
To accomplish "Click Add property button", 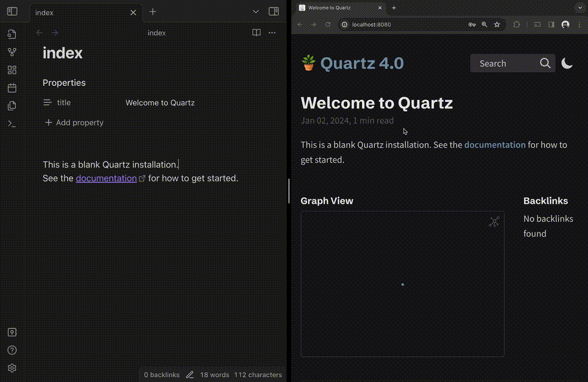I will 74,122.
